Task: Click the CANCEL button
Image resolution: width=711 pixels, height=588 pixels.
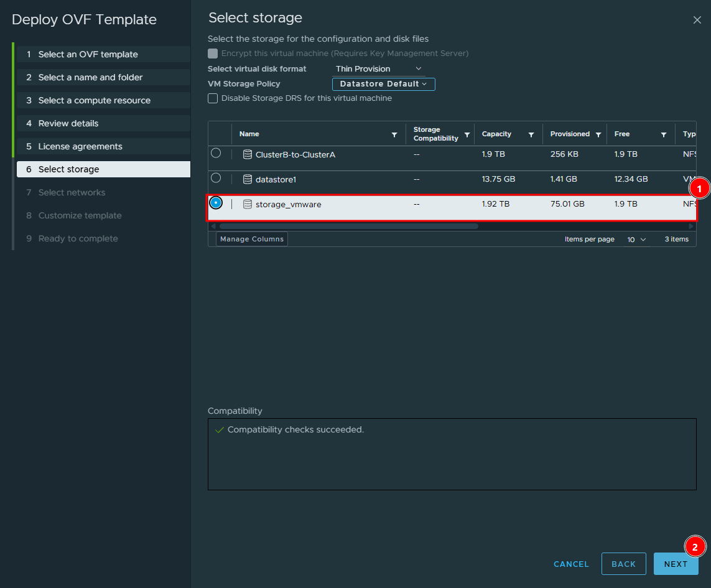Action: pos(571,564)
